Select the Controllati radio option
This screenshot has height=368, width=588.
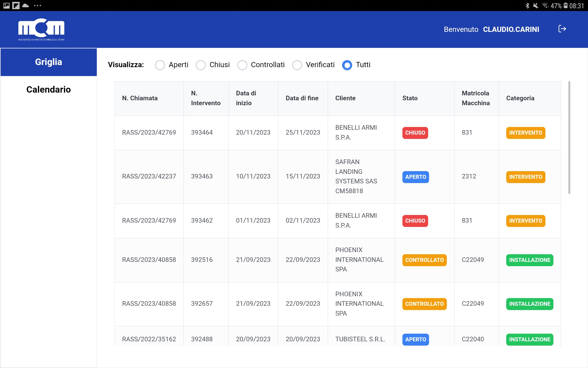[x=242, y=65]
